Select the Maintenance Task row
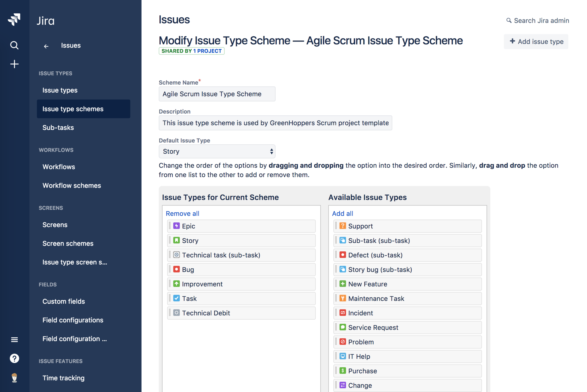The width and height of the screenshot is (587, 392). click(x=408, y=299)
